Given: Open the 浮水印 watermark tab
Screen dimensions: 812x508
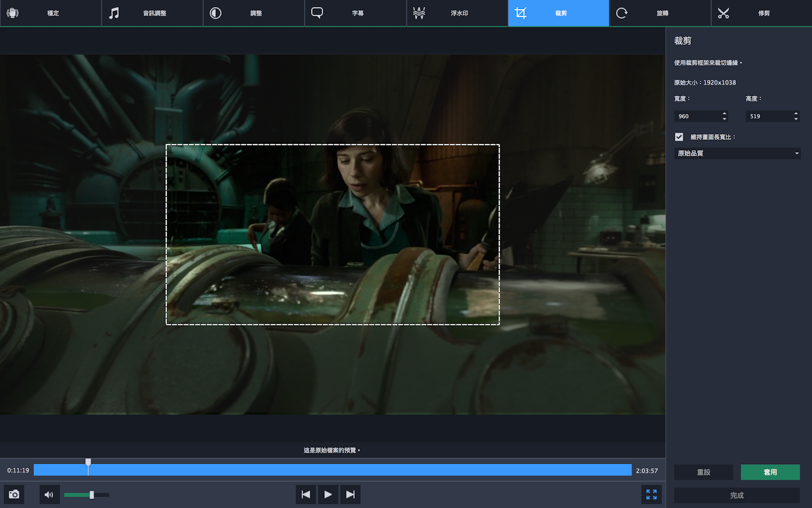Looking at the screenshot, I should point(457,13).
